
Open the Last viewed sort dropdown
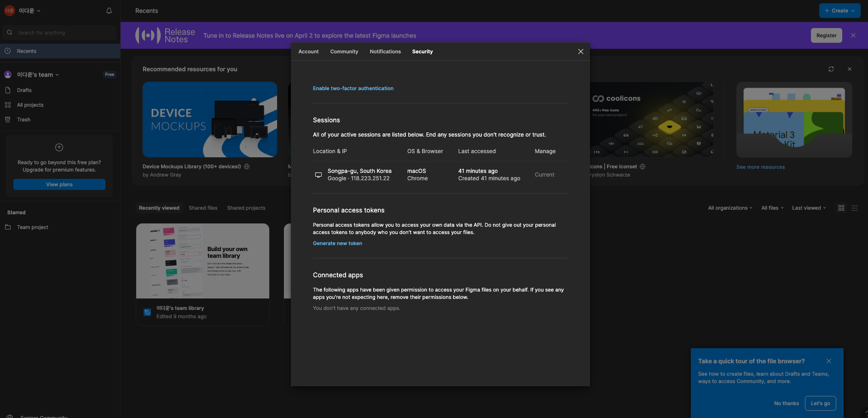click(809, 208)
